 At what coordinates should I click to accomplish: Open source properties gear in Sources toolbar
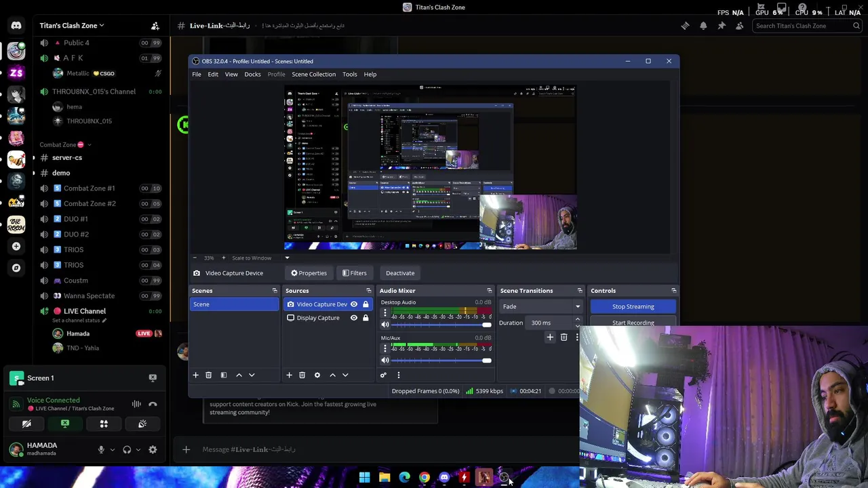click(x=317, y=375)
